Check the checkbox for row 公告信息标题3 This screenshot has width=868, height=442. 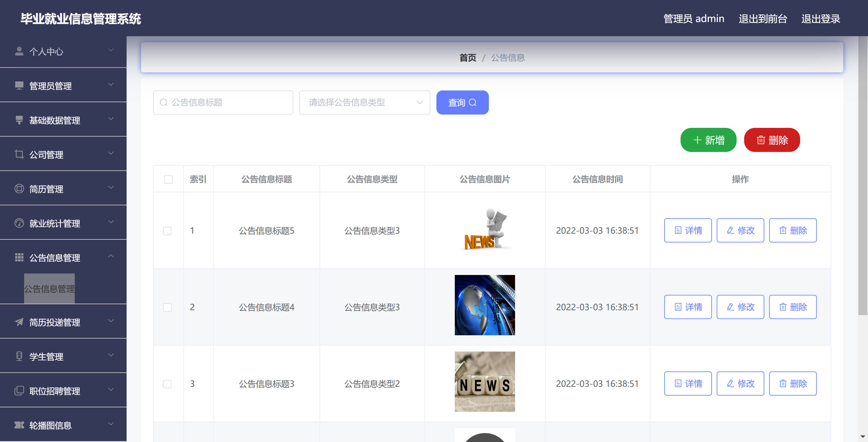click(167, 384)
